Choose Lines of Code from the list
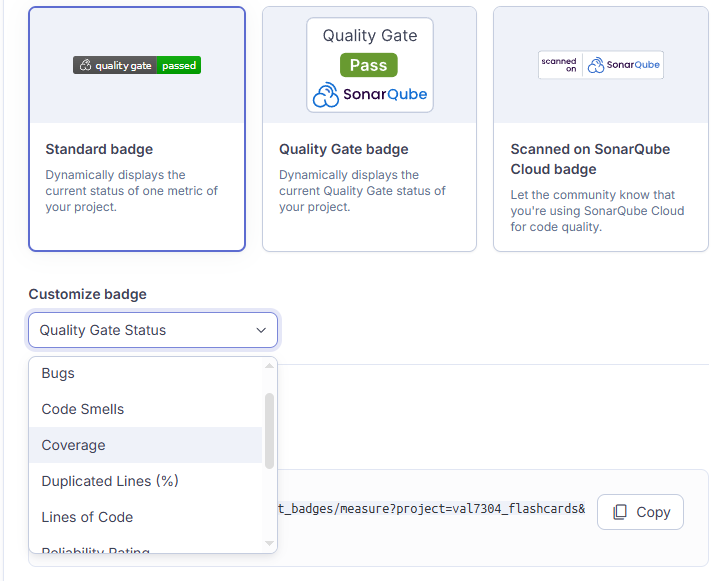The image size is (716, 581). tap(145, 517)
